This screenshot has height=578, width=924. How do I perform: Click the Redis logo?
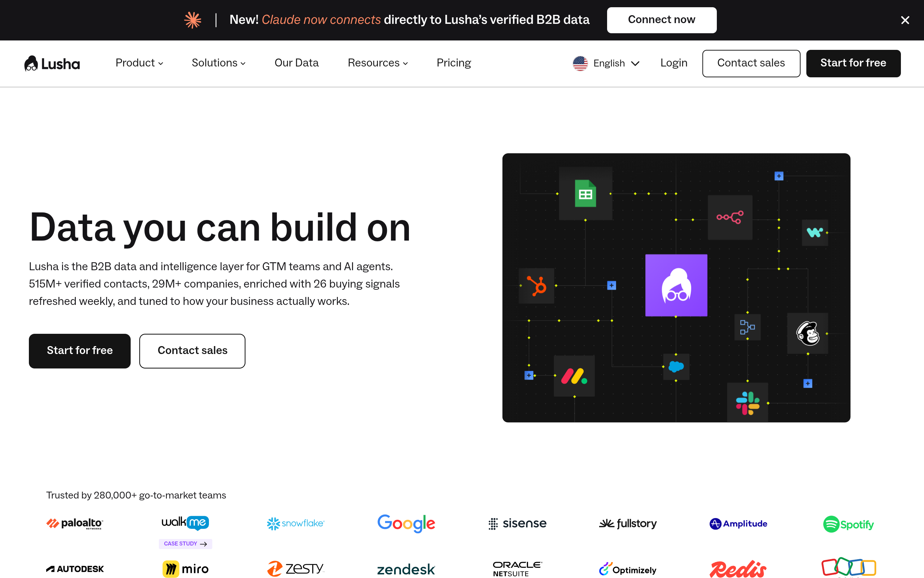[738, 569]
